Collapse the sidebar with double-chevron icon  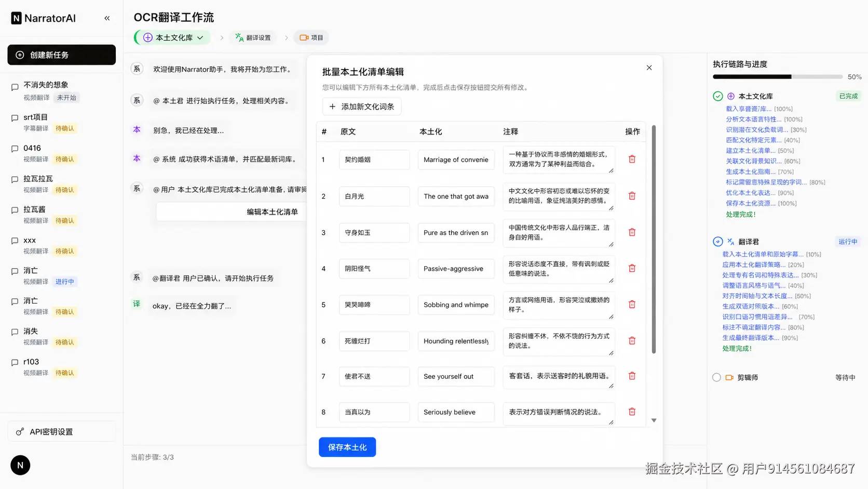point(107,18)
